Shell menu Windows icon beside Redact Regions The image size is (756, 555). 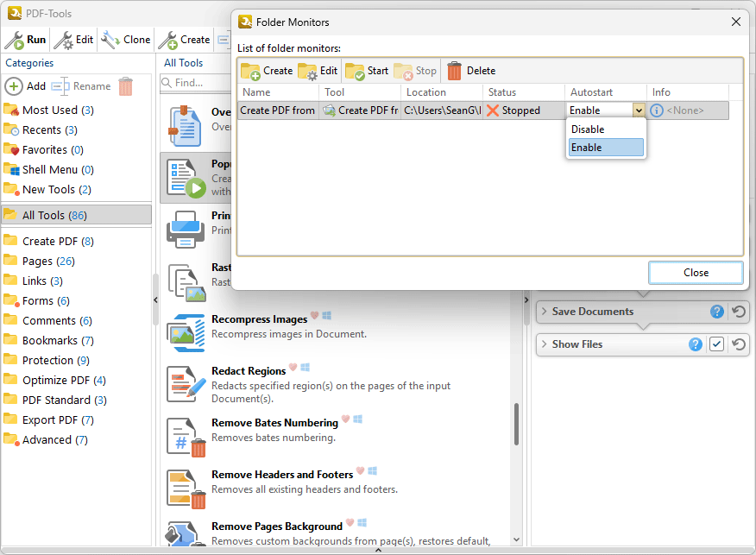point(306,368)
